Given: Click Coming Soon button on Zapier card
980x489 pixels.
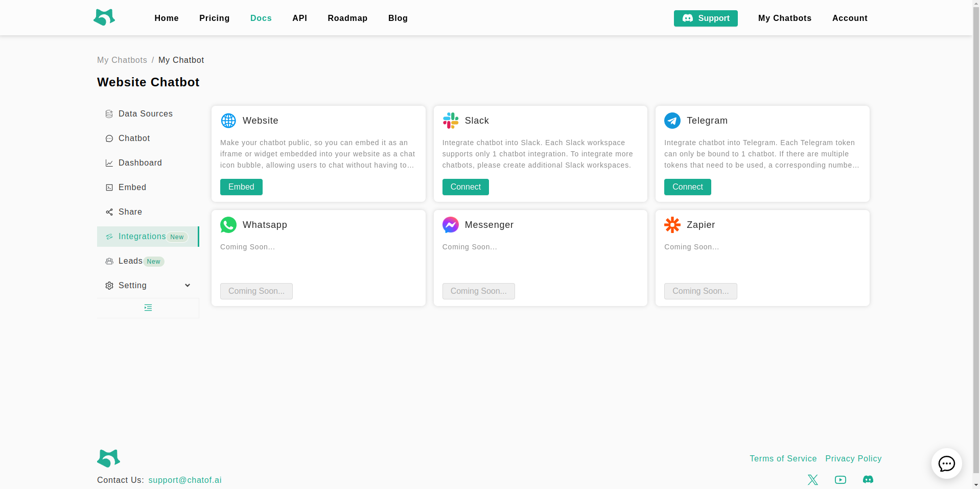Looking at the screenshot, I should click(701, 291).
